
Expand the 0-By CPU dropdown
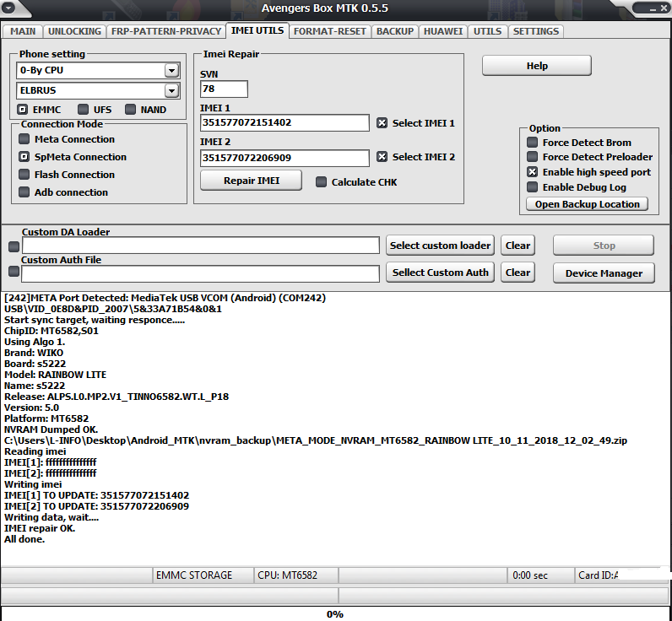coord(171,70)
